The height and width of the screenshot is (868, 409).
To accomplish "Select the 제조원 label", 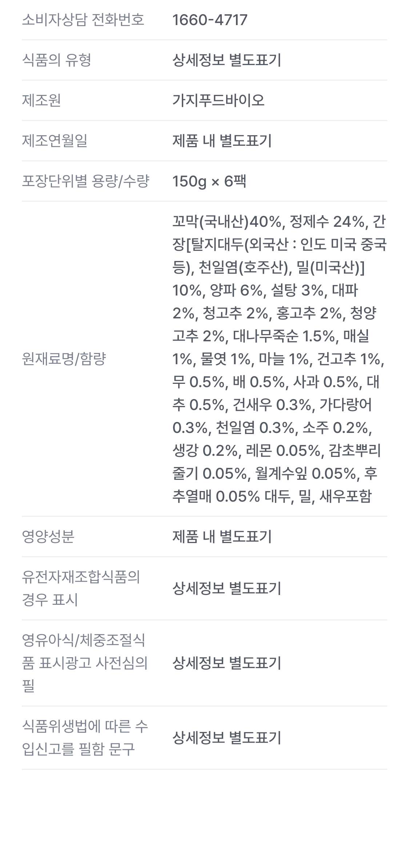I will click(x=41, y=100).
